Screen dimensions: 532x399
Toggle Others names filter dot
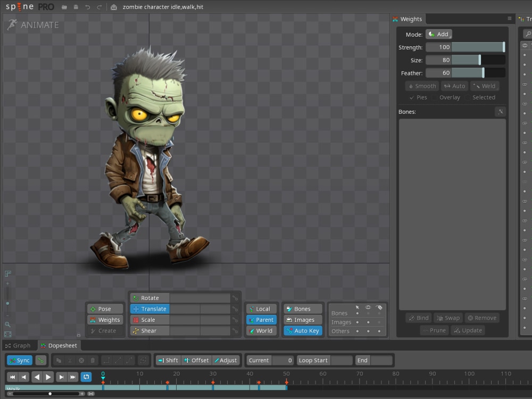[x=379, y=331]
